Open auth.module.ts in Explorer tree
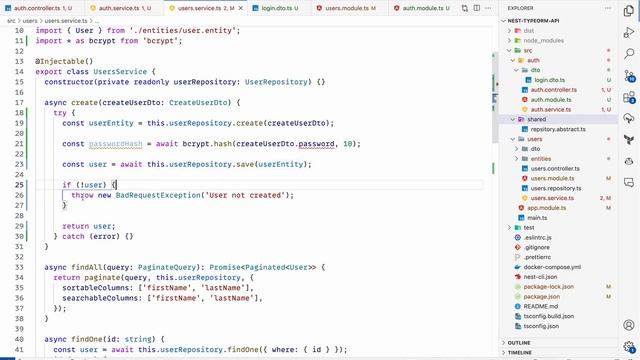640x360 pixels. pos(551,100)
